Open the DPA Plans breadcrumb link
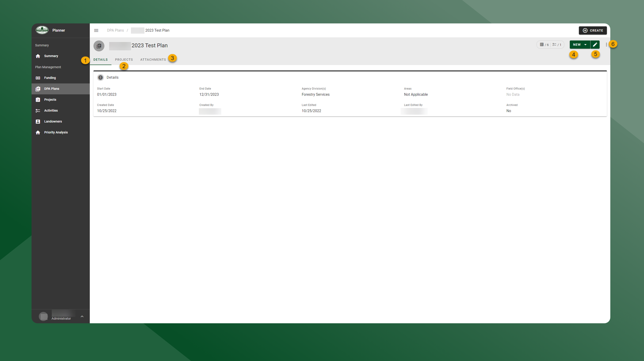The image size is (644, 361). coord(115,30)
